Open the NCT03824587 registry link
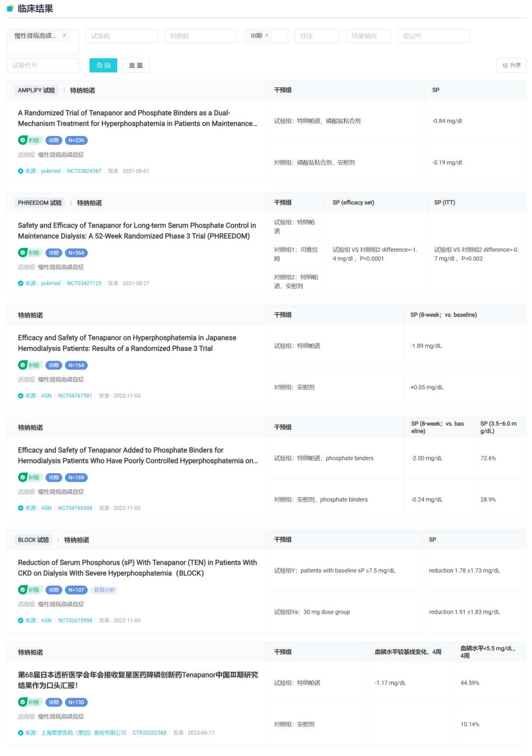The height and width of the screenshot is (756, 532). click(x=84, y=171)
